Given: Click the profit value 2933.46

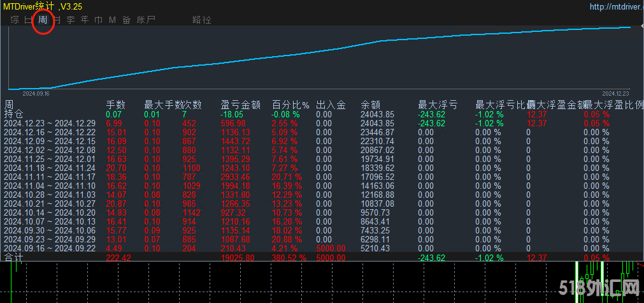Looking at the screenshot, I should pyautogui.click(x=235, y=177).
